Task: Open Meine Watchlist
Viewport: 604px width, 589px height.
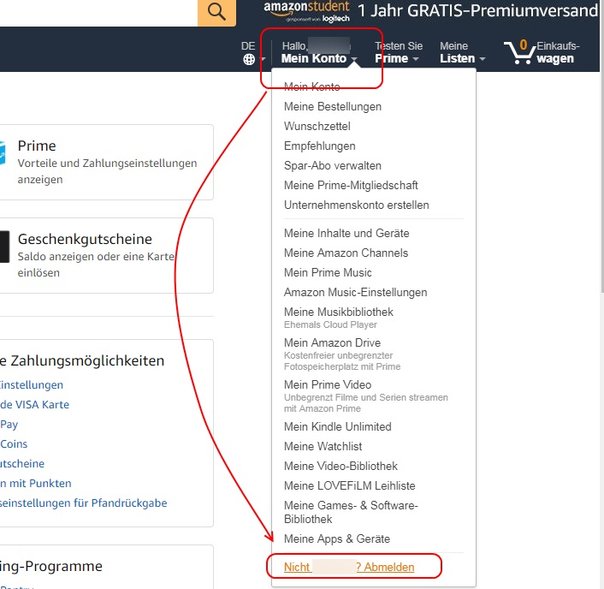Action: click(x=323, y=446)
